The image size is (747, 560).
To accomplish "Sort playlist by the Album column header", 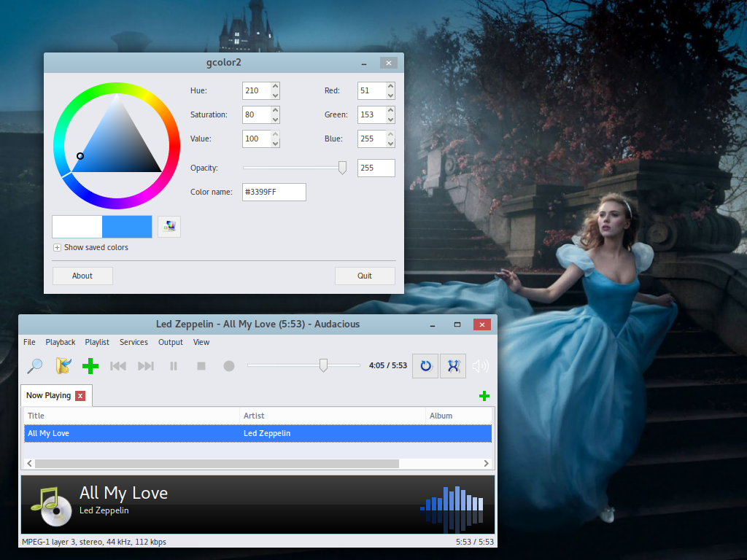I will (459, 416).
